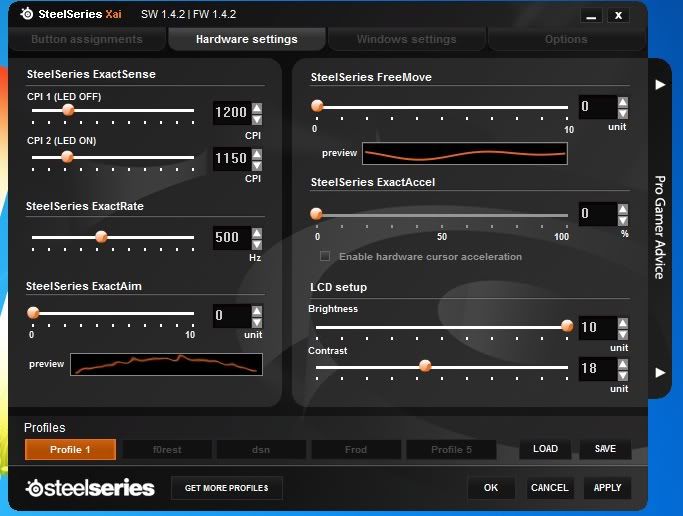Select Profile 1

[71, 449]
